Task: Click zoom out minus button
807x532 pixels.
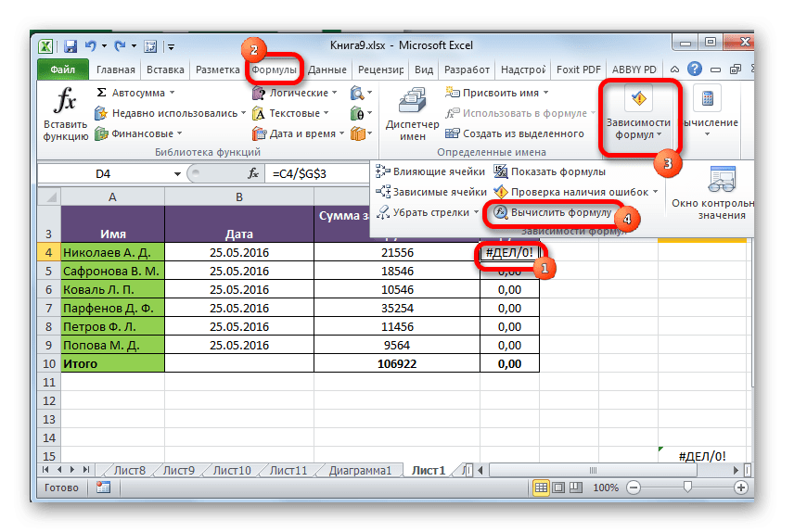Action: pos(634,488)
